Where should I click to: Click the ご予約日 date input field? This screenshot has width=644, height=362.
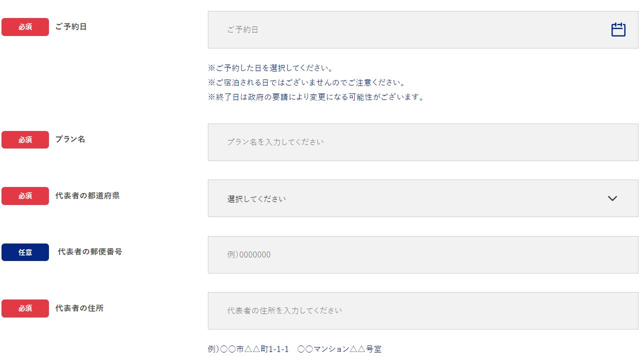(x=400, y=29)
